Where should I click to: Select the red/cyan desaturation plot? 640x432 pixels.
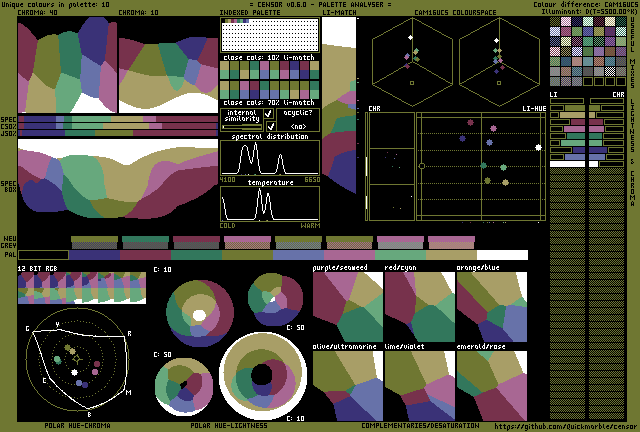420,307
